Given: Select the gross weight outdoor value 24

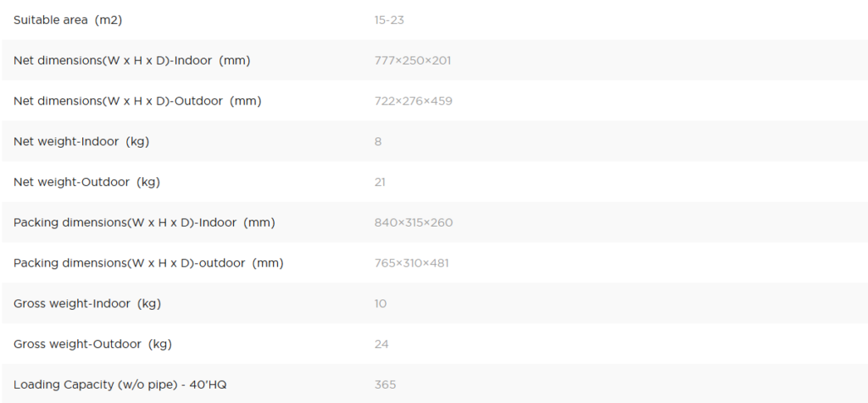Looking at the screenshot, I should click(x=381, y=344).
